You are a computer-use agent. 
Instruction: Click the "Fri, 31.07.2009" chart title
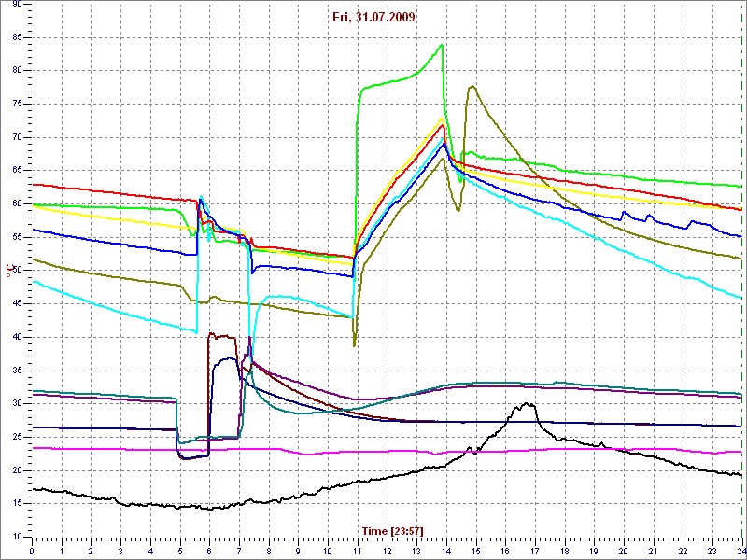(373, 17)
